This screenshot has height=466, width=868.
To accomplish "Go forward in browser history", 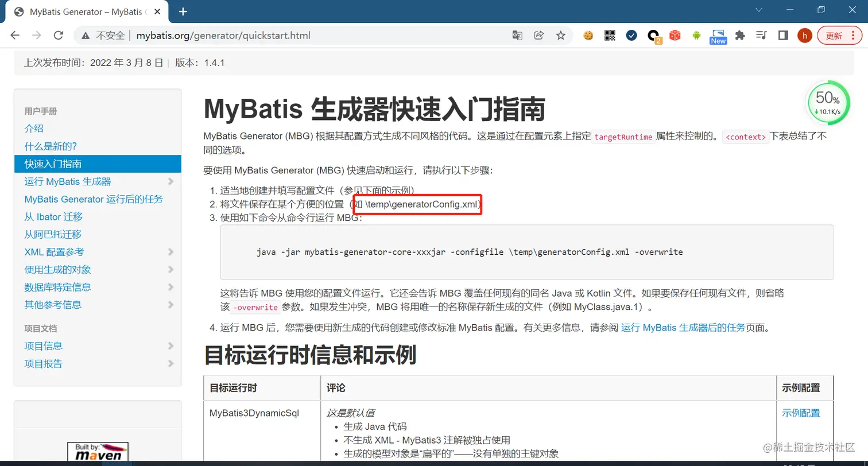I will click(x=37, y=35).
